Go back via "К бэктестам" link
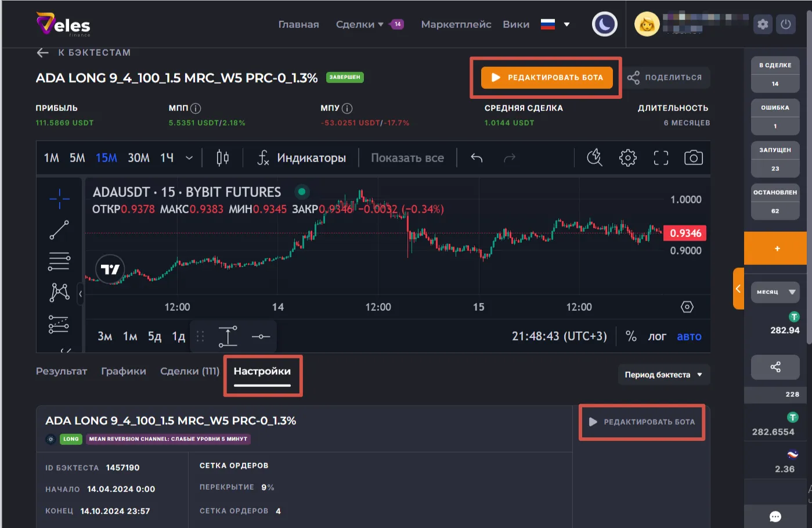This screenshot has width=812, height=528. click(84, 53)
